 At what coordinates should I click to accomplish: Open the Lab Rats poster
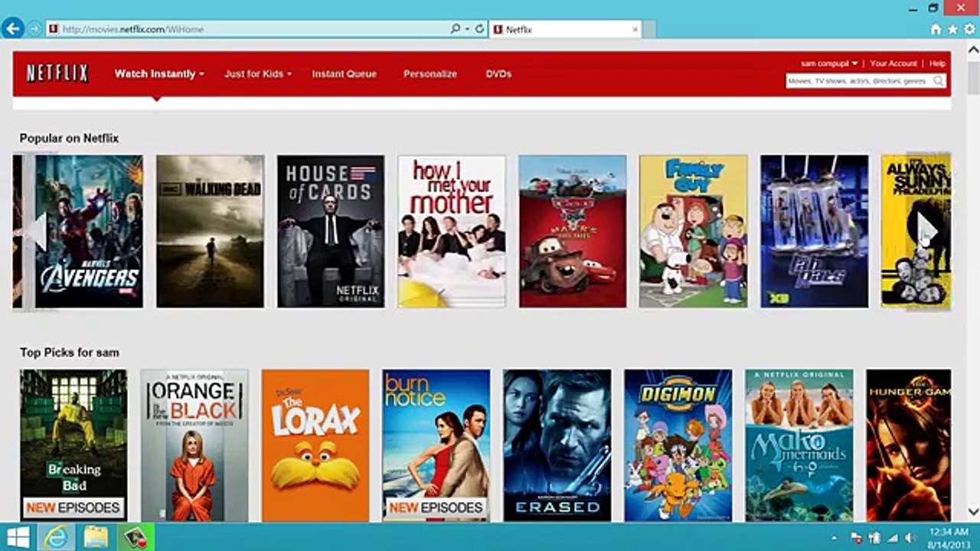815,232
